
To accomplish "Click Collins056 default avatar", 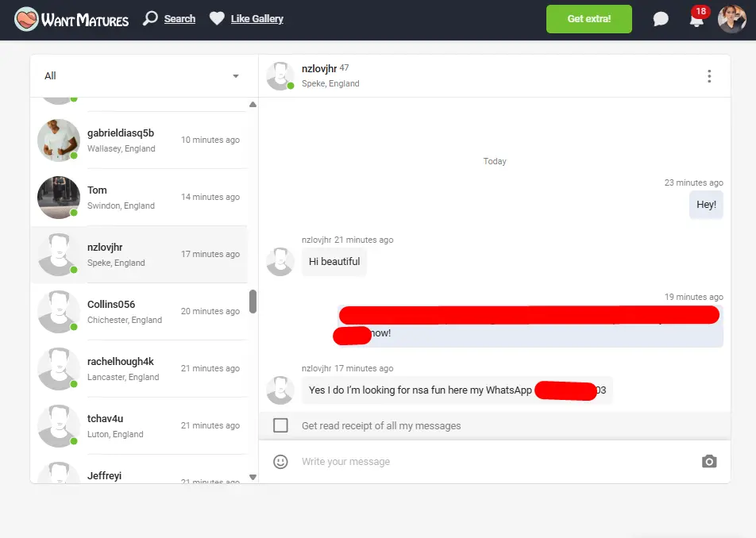I will pyautogui.click(x=58, y=312).
